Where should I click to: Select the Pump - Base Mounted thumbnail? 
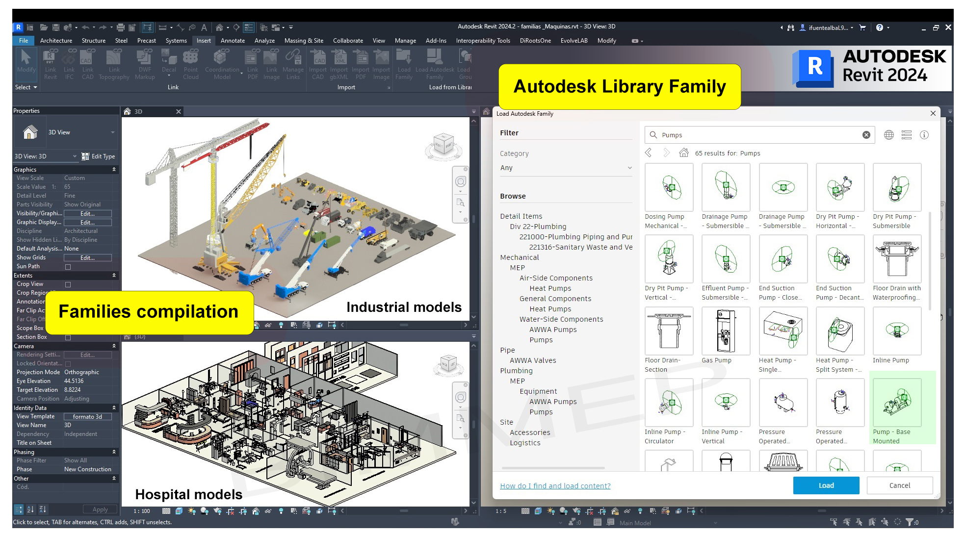point(897,403)
